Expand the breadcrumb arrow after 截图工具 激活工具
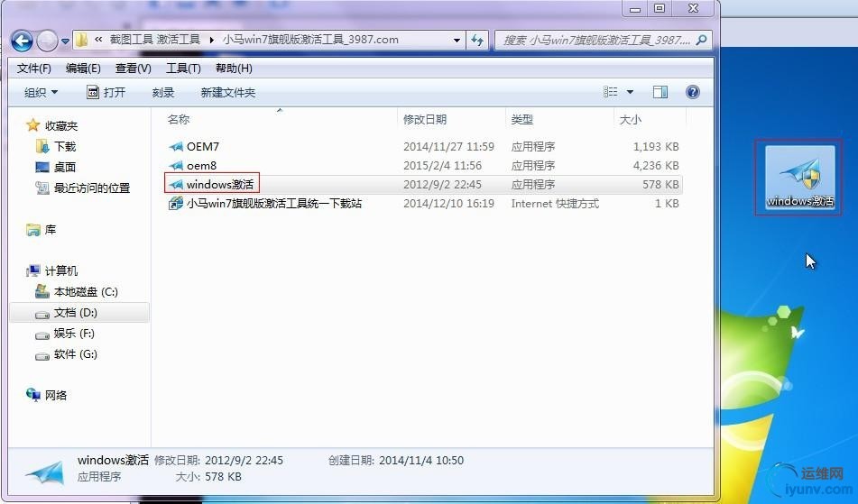The width and height of the screenshot is (858, 504). click(x=211, y=40)
